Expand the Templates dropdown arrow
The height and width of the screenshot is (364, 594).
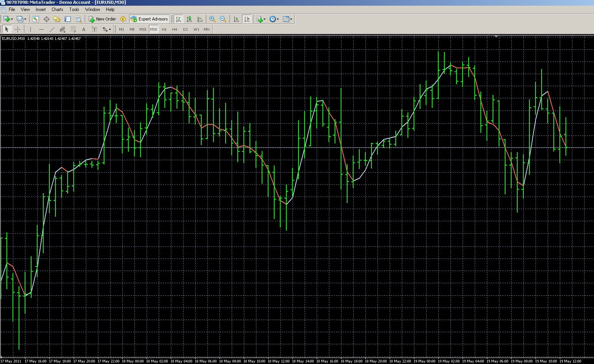tap(291, 19)
